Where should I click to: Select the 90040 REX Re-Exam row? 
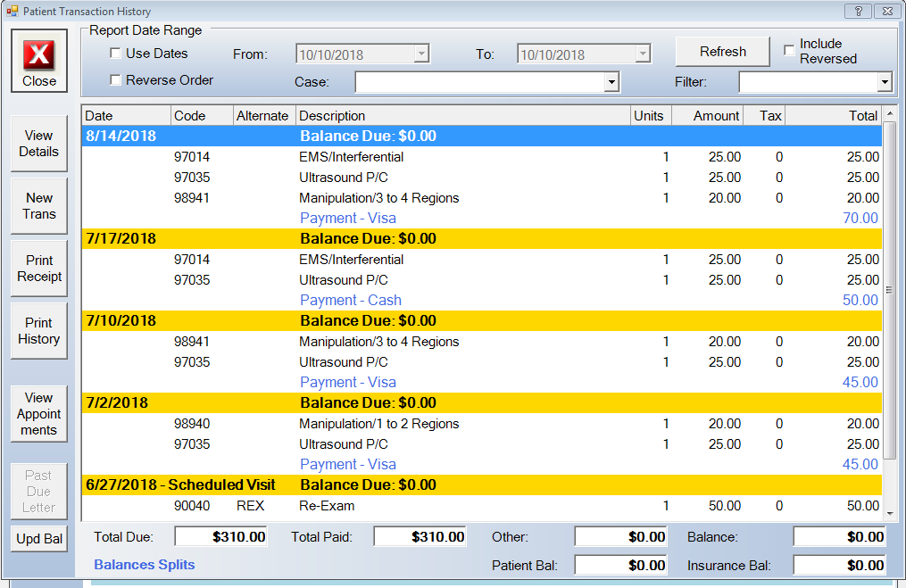(x=482, y=506)
